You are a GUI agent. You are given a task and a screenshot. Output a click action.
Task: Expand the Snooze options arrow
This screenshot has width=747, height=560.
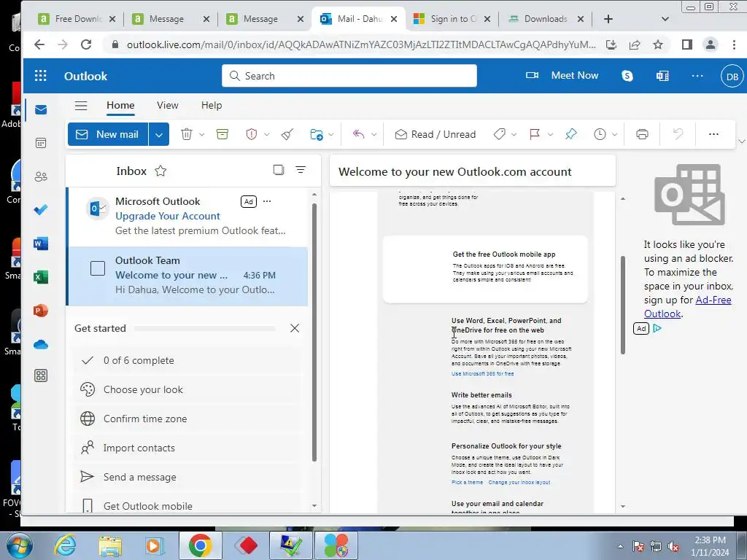pyautogui.click(x=614, y=134)
